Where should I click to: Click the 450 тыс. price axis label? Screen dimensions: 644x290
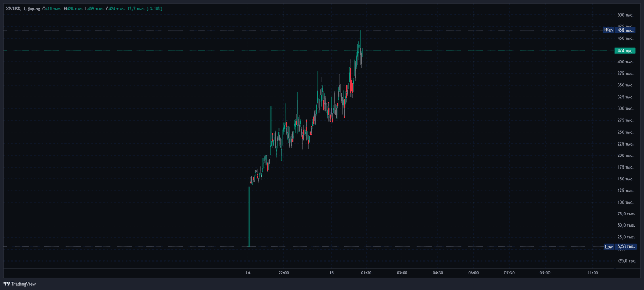626,39
